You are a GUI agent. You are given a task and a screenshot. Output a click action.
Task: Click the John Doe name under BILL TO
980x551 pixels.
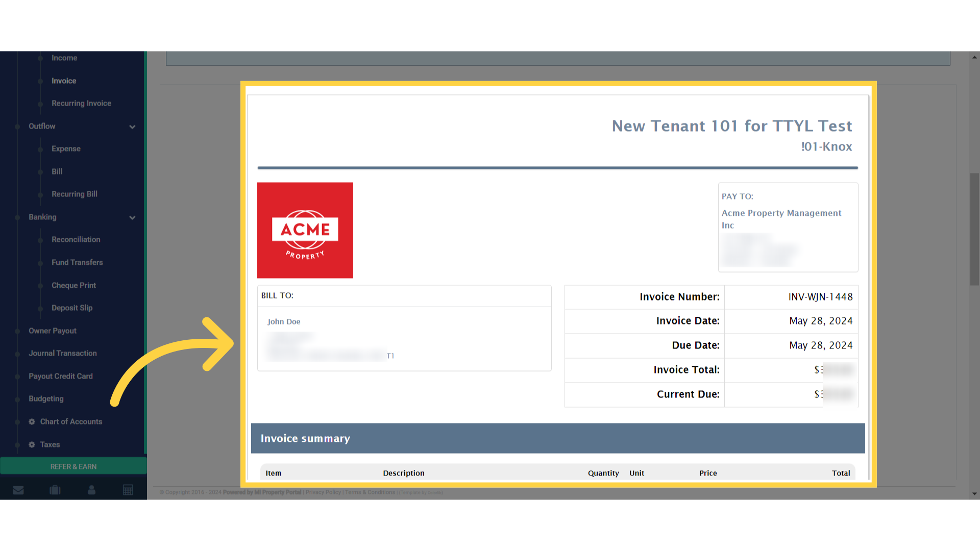point(284,321)
